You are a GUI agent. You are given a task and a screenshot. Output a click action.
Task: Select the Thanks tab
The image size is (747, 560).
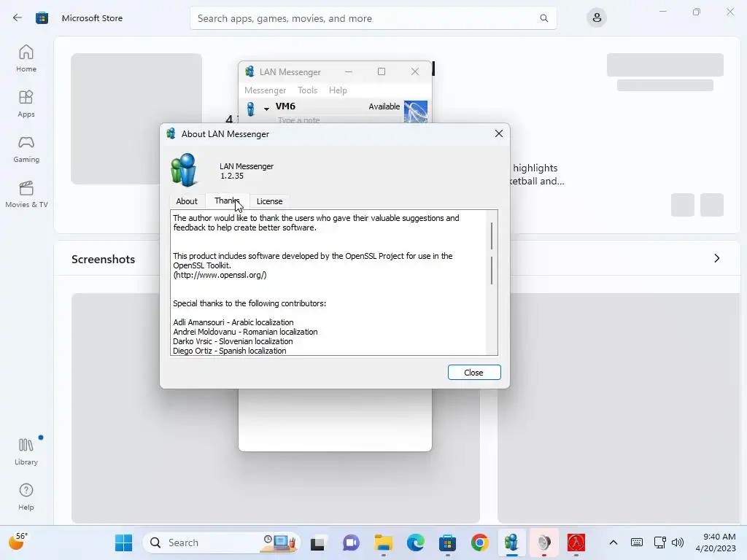228,201
